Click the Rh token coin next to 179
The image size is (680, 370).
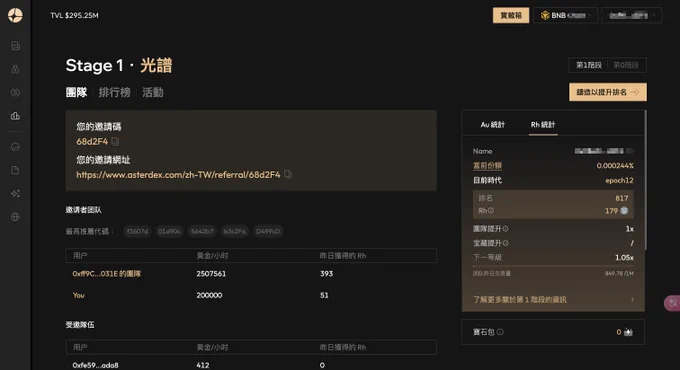pyautogui.click(x=624, y=211)
